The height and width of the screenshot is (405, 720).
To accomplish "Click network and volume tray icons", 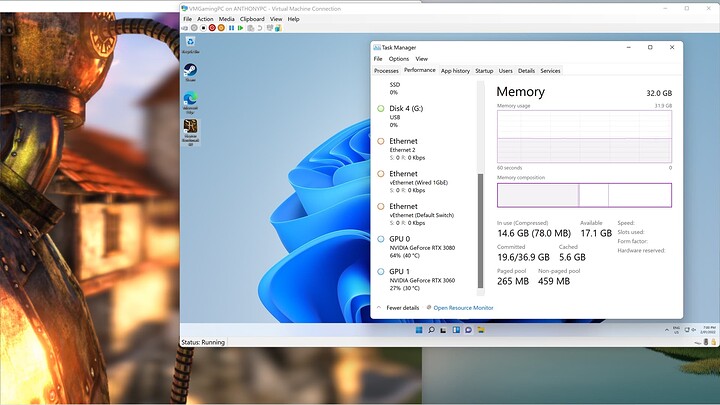I will click(690, 330).
